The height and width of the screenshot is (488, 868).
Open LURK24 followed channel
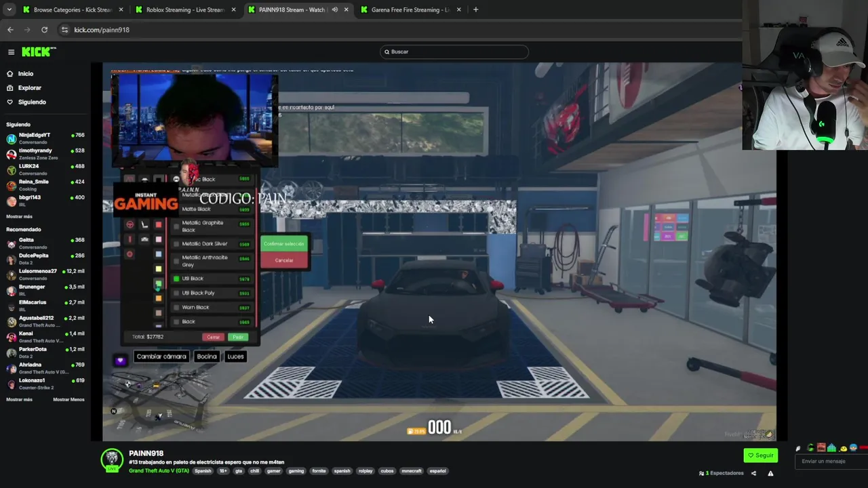click(x=45, y=169)
